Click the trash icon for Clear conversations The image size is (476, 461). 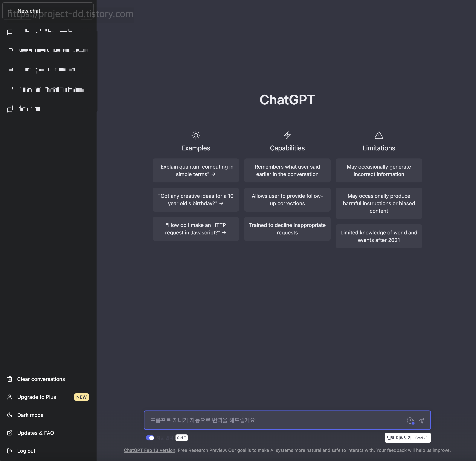[x=10, y=379]
